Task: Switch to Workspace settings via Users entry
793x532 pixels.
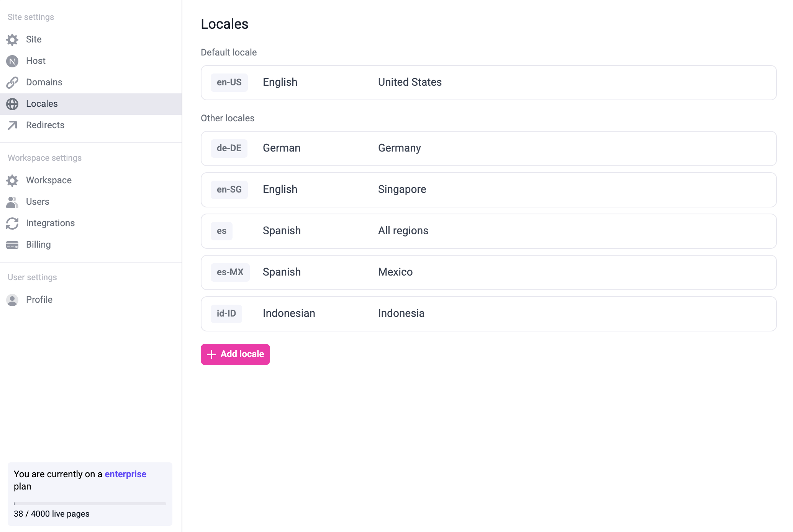Action: point(38,202)
